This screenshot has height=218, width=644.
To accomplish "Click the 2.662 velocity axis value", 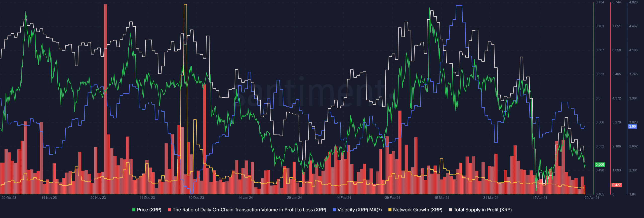I will pos(633,146).
